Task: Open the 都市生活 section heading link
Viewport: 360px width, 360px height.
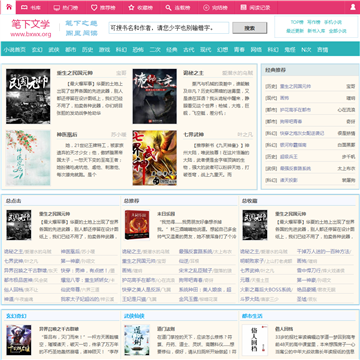Action: coord(252,316)
